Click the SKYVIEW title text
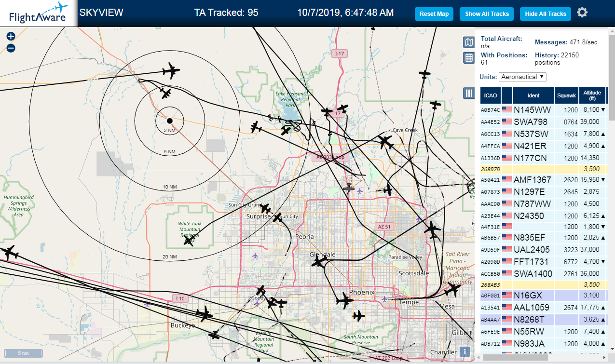 (x=101, y=13)
